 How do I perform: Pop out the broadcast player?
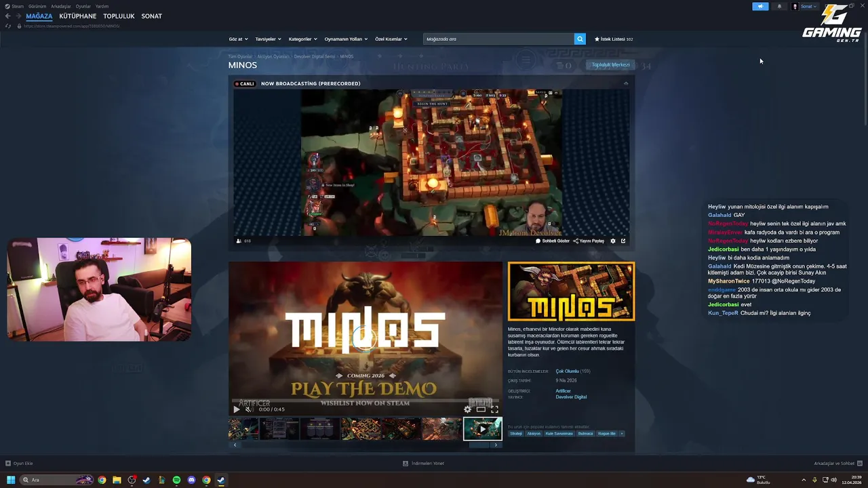click(623, 241)
